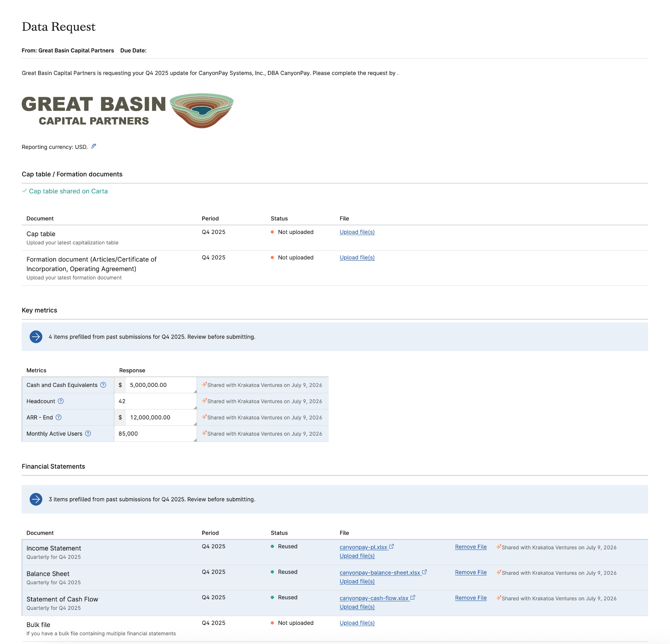
Task: Click blue arrow icon in Key metrics banner
Action: click(36, 337)
